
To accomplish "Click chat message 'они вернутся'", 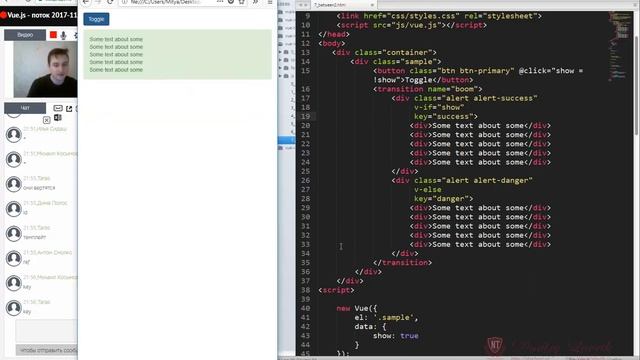I will pyautogui.click(x=39, y=188).
